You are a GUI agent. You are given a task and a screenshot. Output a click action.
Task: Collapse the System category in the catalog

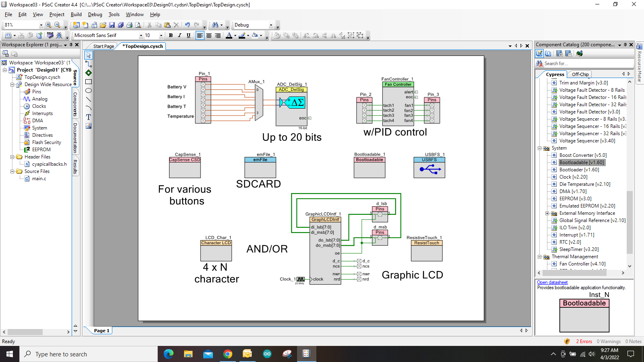(539, 148)
